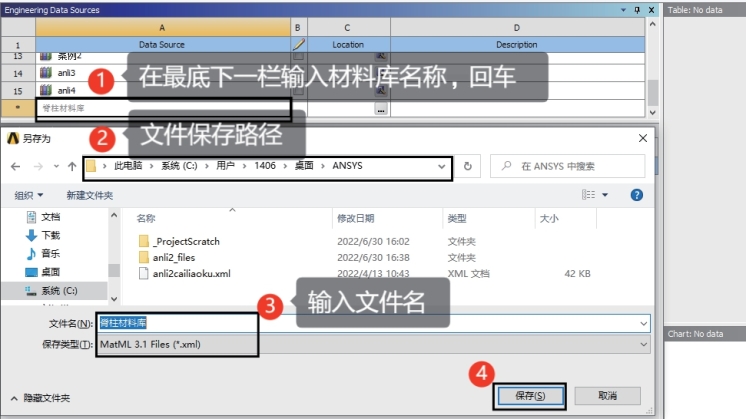Sort files by 类型 column
The width and height of the screenshot is (746, 419).
[x=457, y=218]
